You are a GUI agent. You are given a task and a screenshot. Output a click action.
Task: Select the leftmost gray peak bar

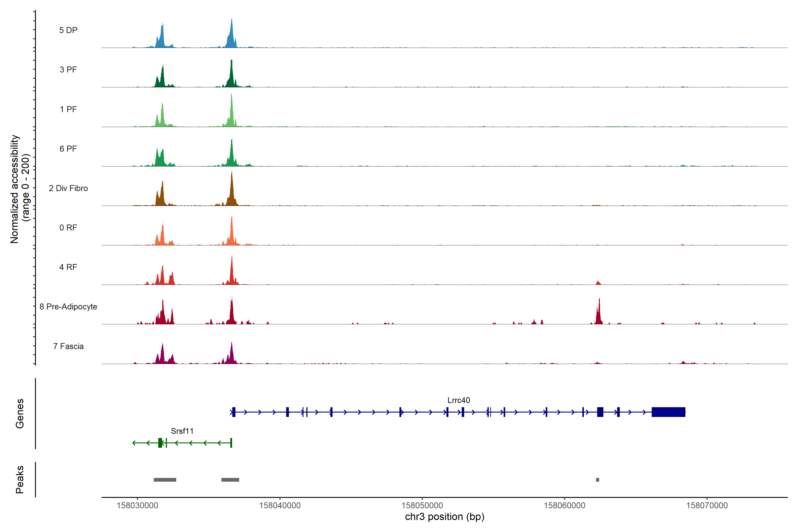(x=165, y=480)
